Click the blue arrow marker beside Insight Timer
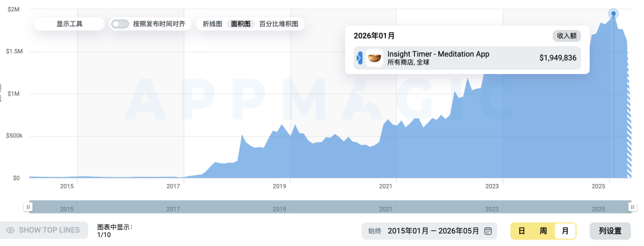The width and height of the screenshot is (644, 246). tap(360, 58)
